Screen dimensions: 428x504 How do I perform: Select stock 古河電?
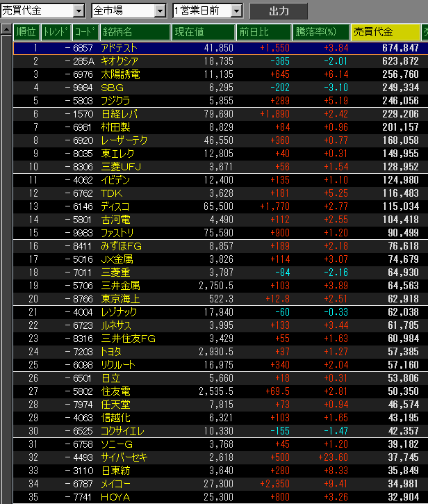tap(115, 220)
